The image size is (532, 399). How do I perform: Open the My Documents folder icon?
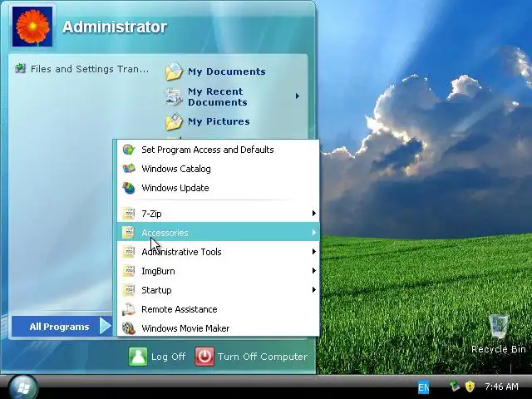coord(174,71)
